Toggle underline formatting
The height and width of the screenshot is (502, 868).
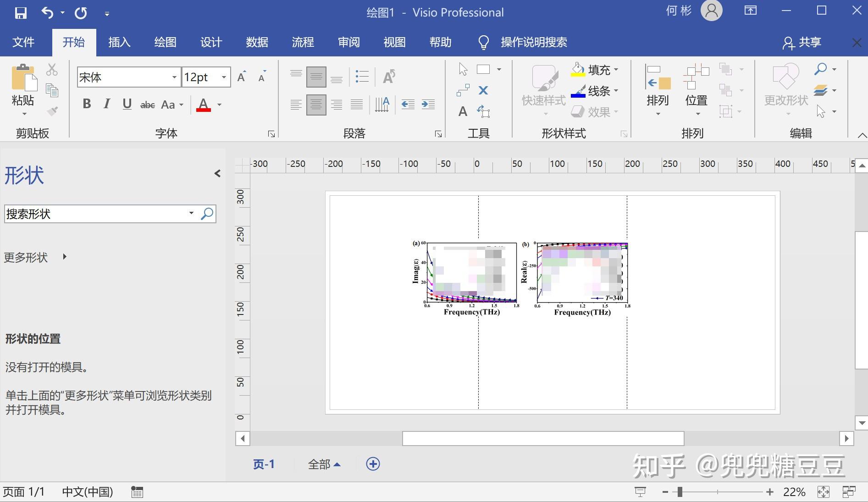point(127,104)
